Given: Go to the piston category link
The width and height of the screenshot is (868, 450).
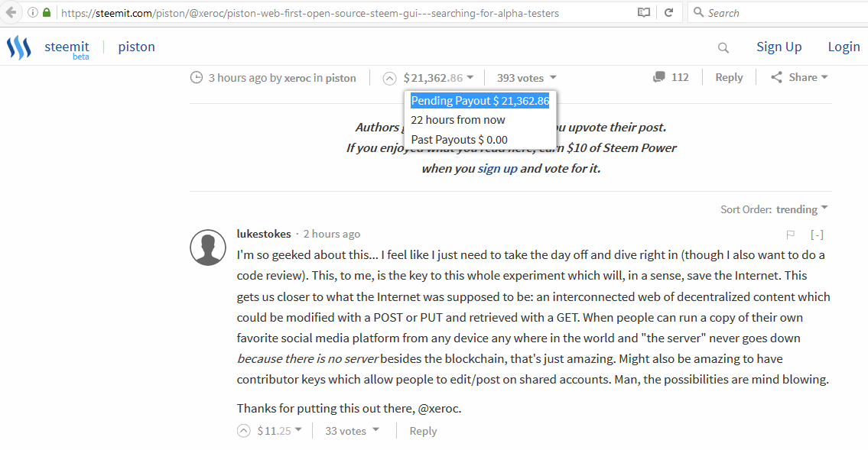Looking at the screenshot, I should click(x=136, y=47).
